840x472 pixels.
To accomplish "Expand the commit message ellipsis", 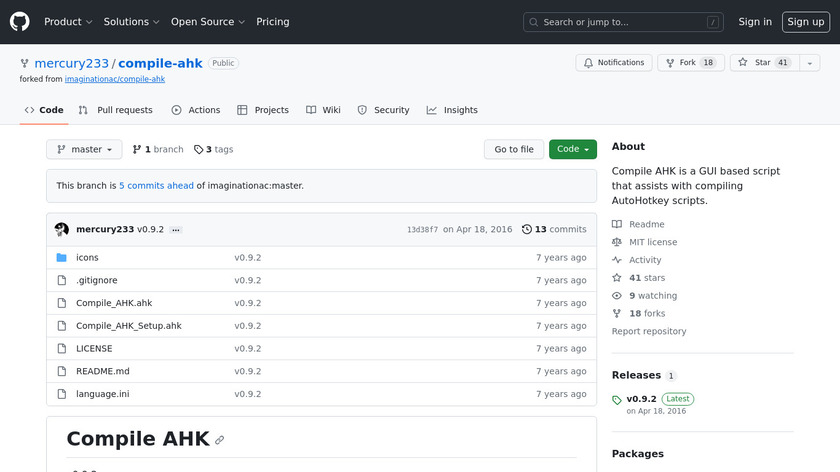I will [x=176, y=230].
